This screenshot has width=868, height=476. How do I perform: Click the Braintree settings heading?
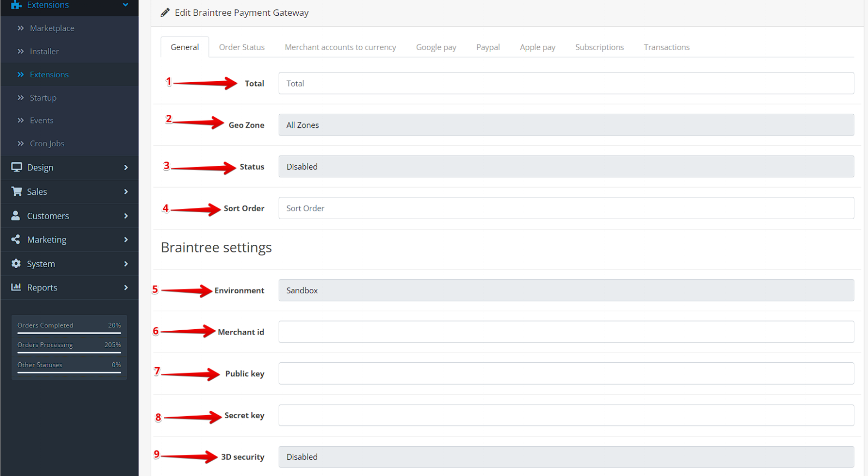pos(216,248)
